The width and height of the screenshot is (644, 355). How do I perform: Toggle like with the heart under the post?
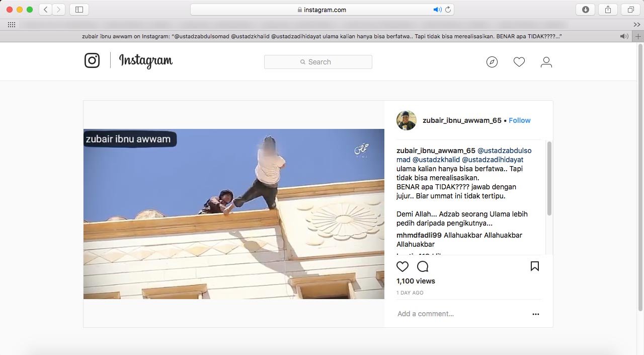pos(403,266)
